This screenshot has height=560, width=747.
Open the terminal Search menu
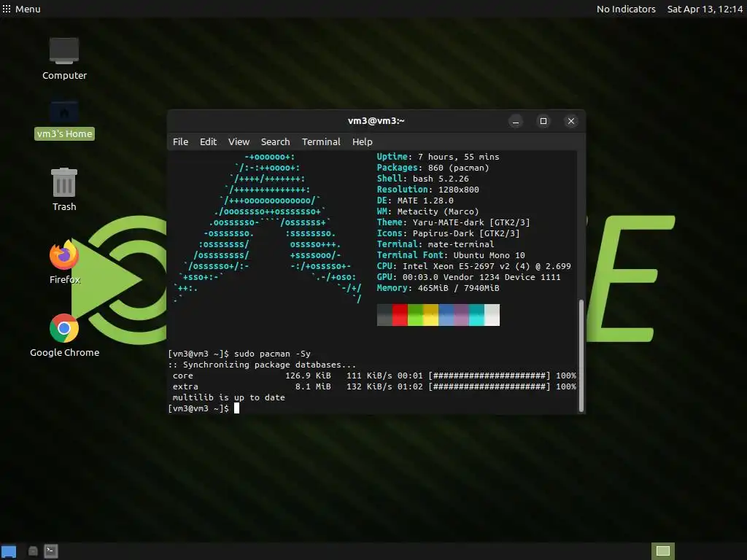(x=275, y=142)
